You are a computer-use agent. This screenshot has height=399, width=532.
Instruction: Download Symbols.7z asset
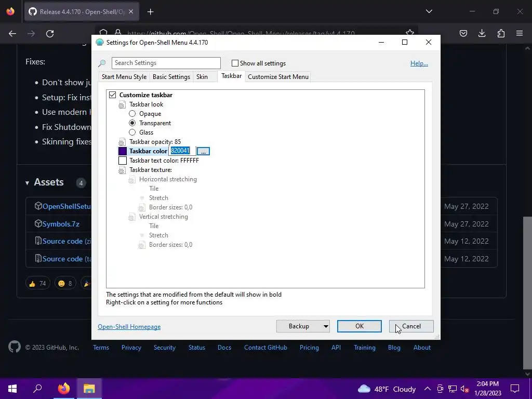(x=61, y=224)
